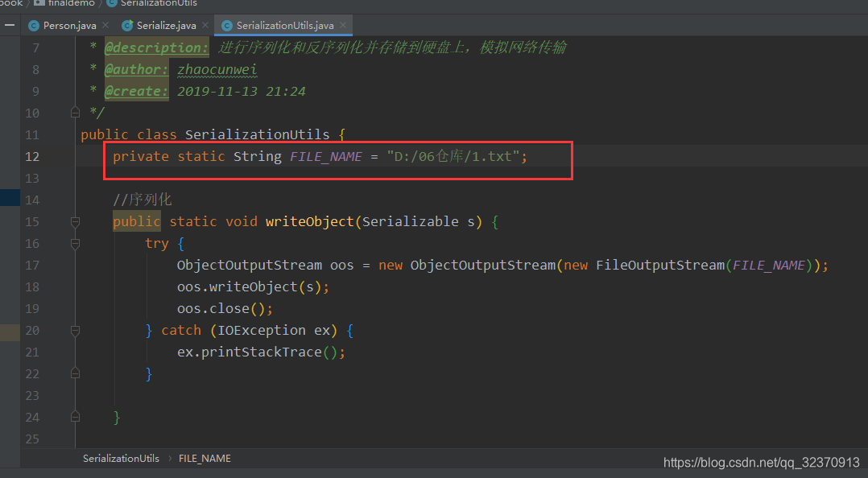The image size is (868, 478).
Task: Click gutter line number 25
Action: (32, 439)
